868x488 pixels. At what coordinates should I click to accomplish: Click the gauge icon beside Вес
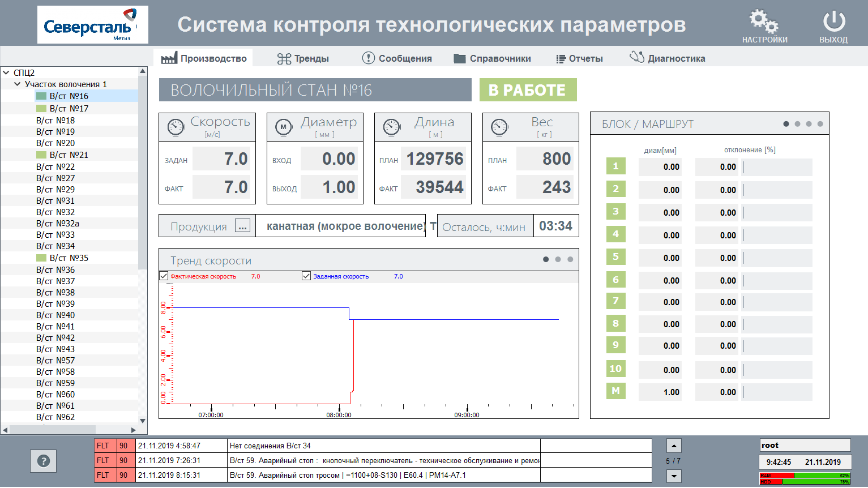(499, 127)
